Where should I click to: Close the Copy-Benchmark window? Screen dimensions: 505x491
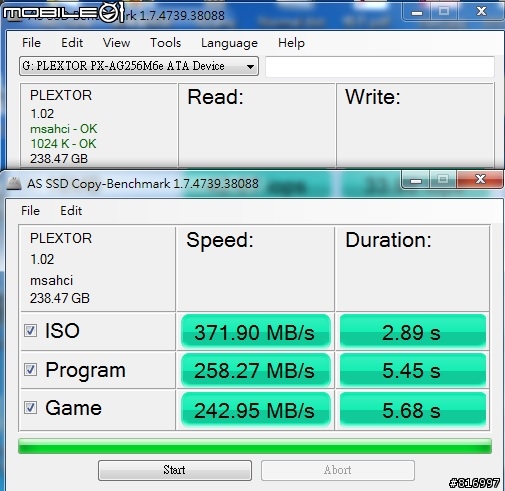[x=480, y=180]
